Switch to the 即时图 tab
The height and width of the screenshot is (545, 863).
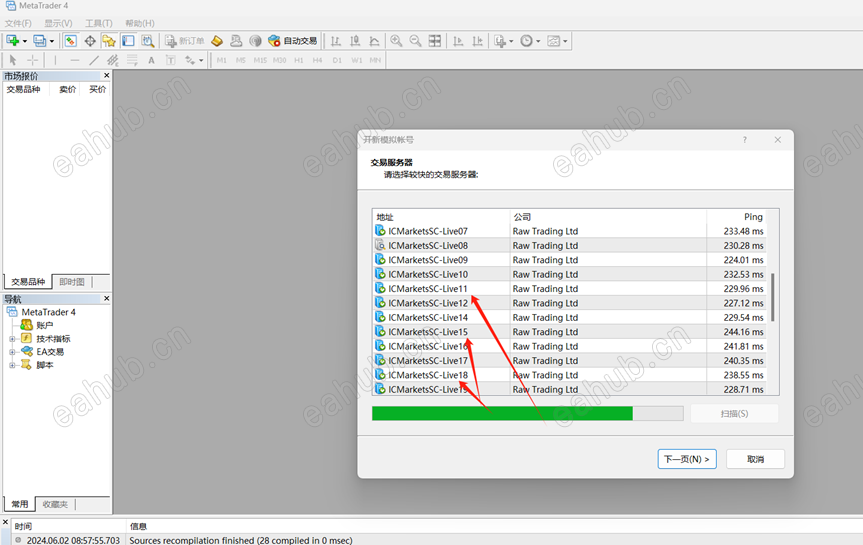[x=72, y=282]
